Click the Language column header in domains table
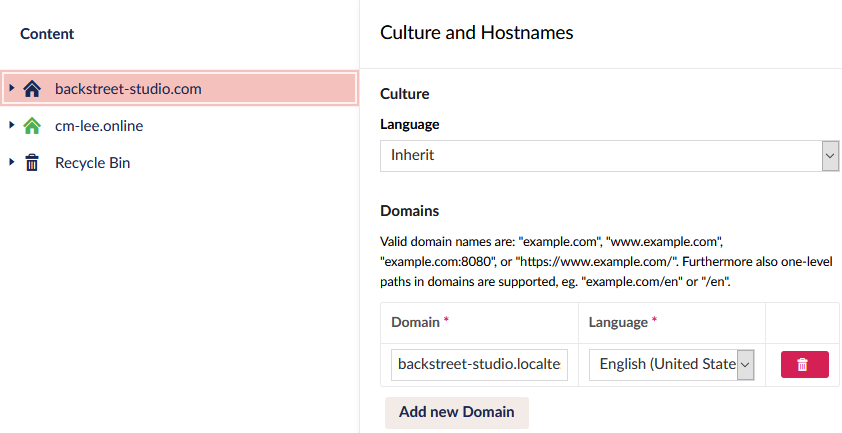Image resolution: width=842 pixels, height=433 pixels. pyautogui.click(x=618, y=322)
